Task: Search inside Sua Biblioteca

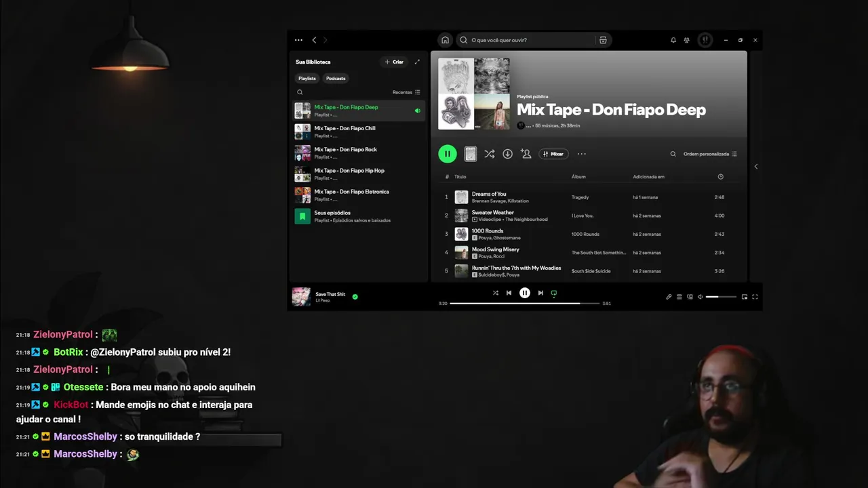Action: tap(300, 92)
